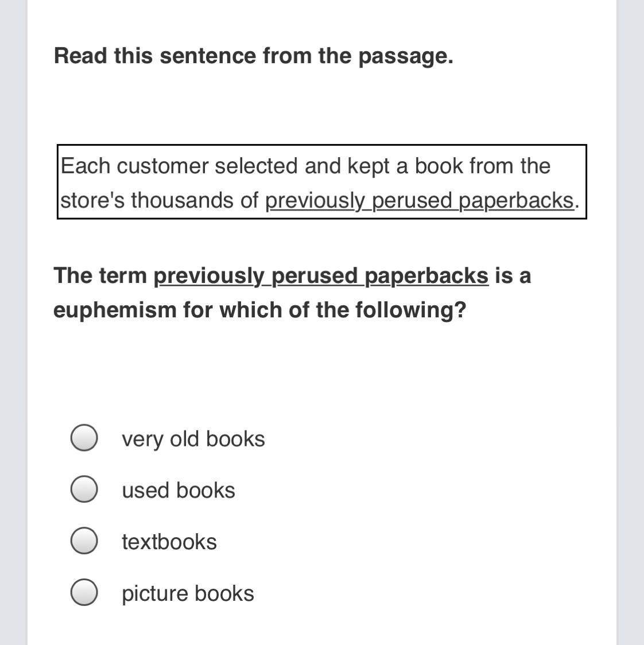Click the "textbooks" answer label text

(169, 542)
